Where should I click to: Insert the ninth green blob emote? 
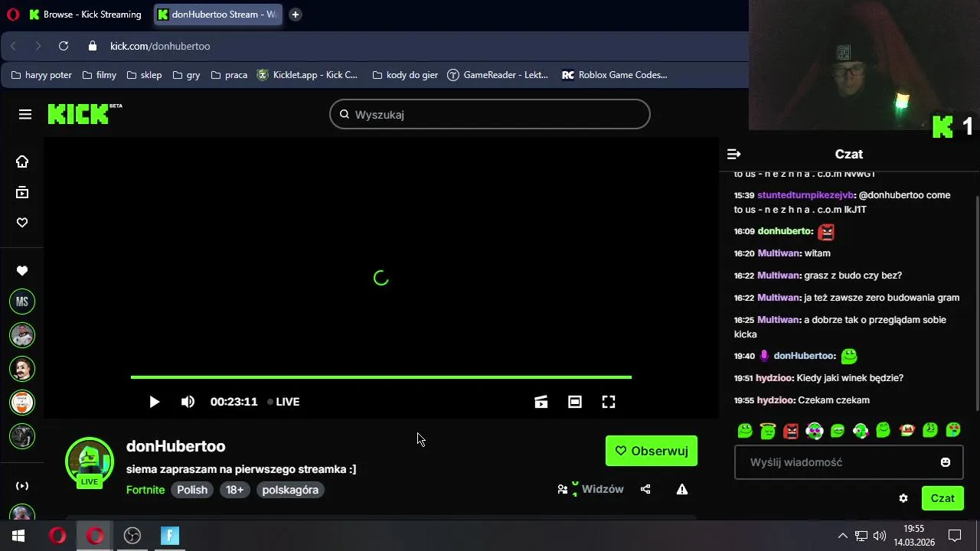coord(930,431)
